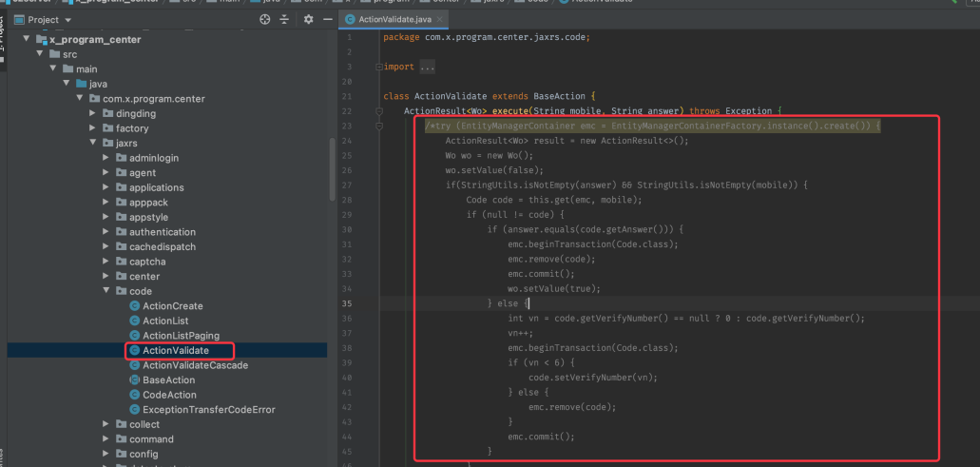This screenshot has height=467, width=980.
Task: Expand the dingding package
Action: click(93, 114)
